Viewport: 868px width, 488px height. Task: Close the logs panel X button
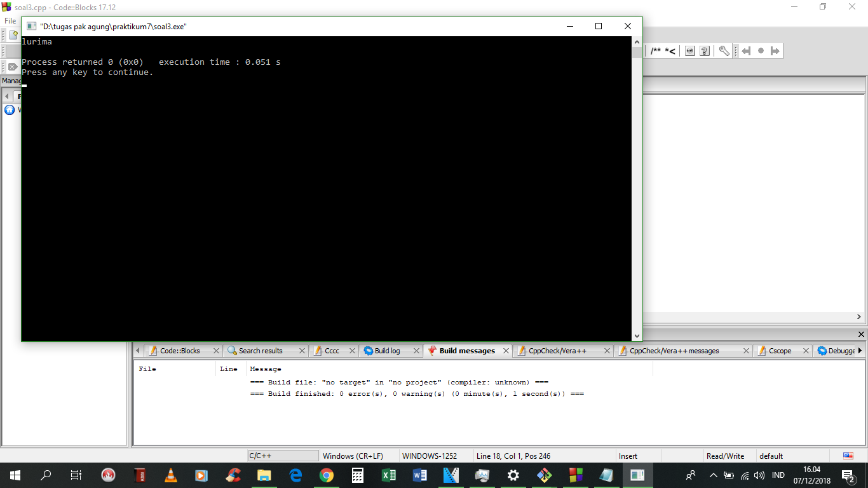861,334
